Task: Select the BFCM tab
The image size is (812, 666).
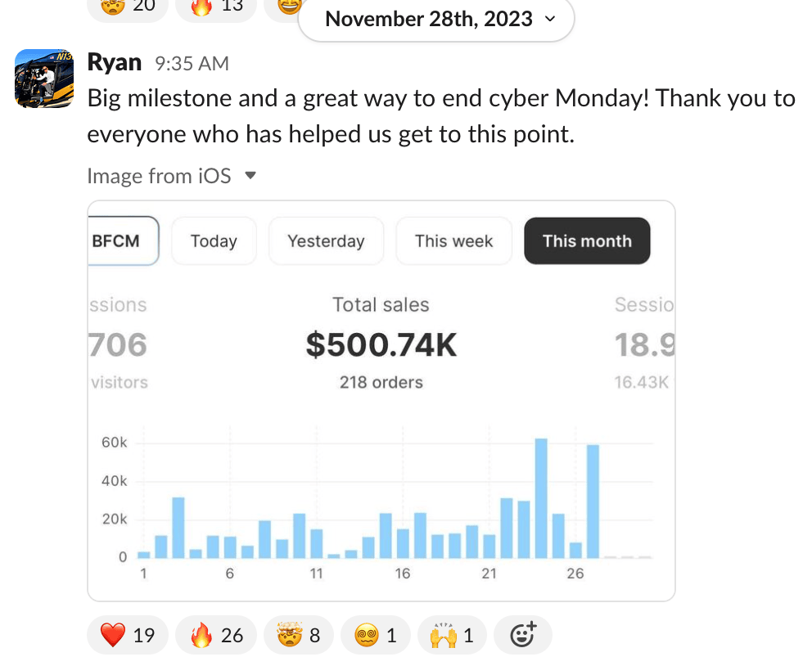Action: (x=121, y=241)
